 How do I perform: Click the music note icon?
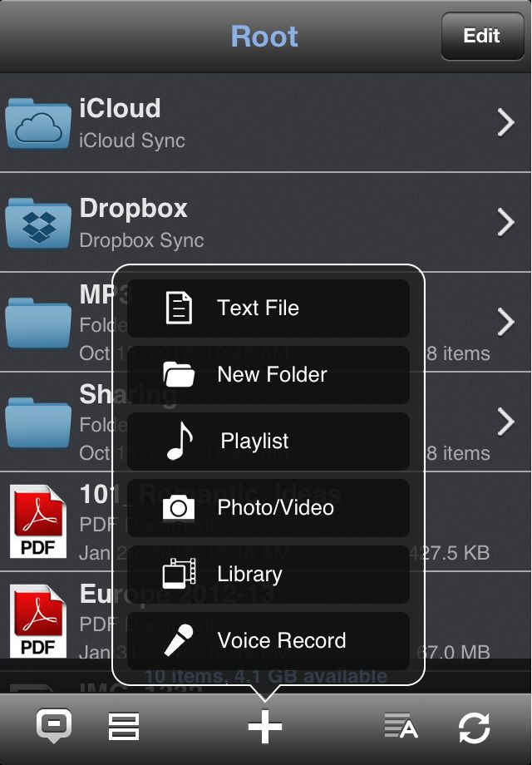click(180, 441)
